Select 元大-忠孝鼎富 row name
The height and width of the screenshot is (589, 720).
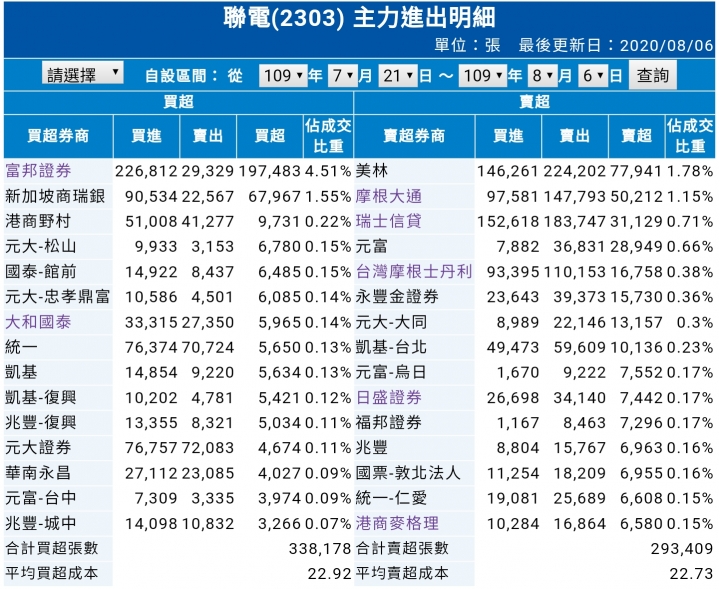58,297
